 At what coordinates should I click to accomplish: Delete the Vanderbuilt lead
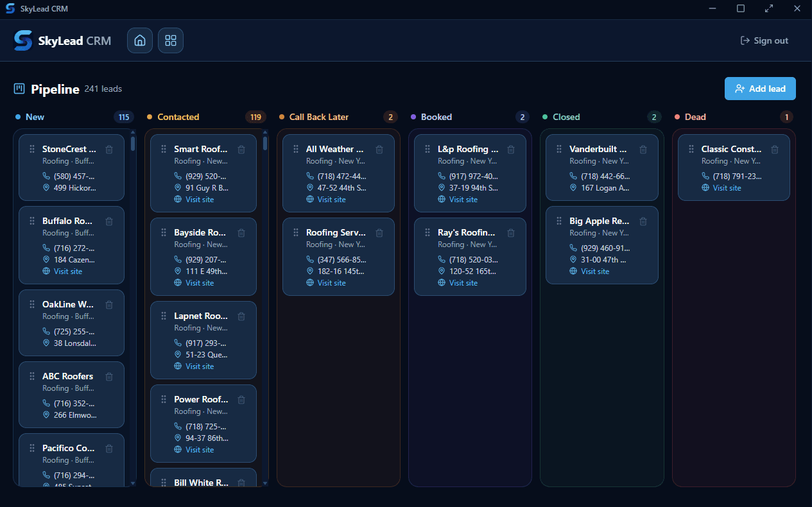click(x=643, y=149)
